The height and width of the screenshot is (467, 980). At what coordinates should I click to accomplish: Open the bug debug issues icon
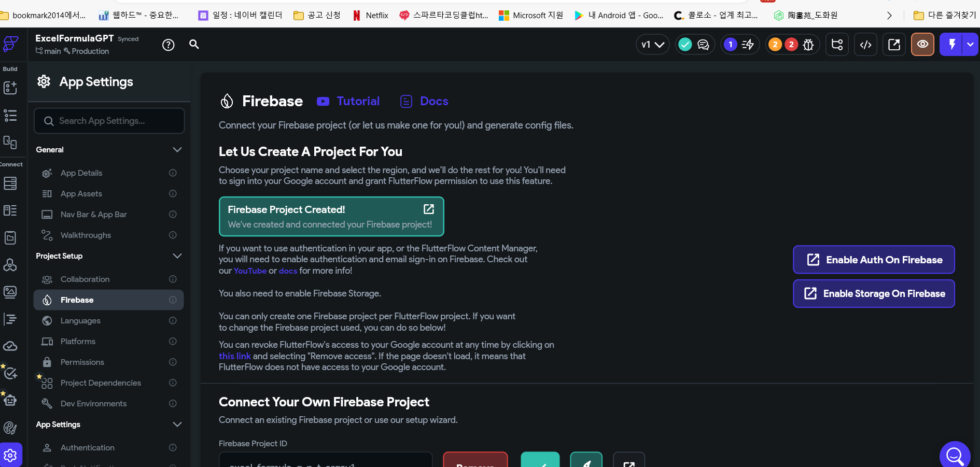[808, 45]
